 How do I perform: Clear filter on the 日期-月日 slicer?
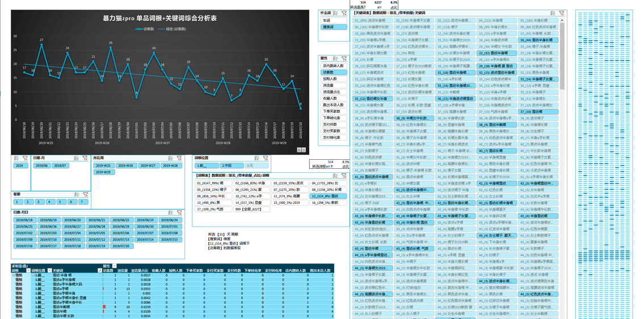[x=179, y=212]
